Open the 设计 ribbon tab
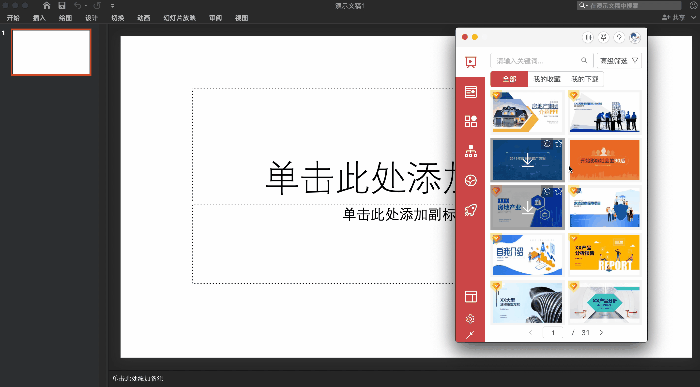Screen dimensions: 700x387 point(91,18)
